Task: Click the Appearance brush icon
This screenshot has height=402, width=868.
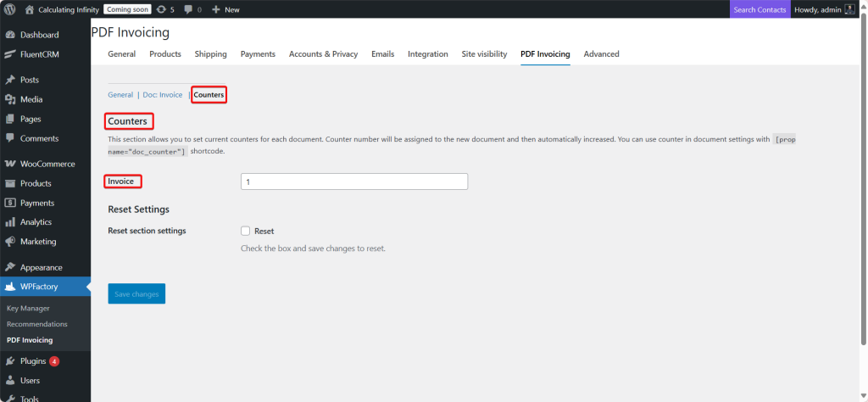Action: [10, 267]
